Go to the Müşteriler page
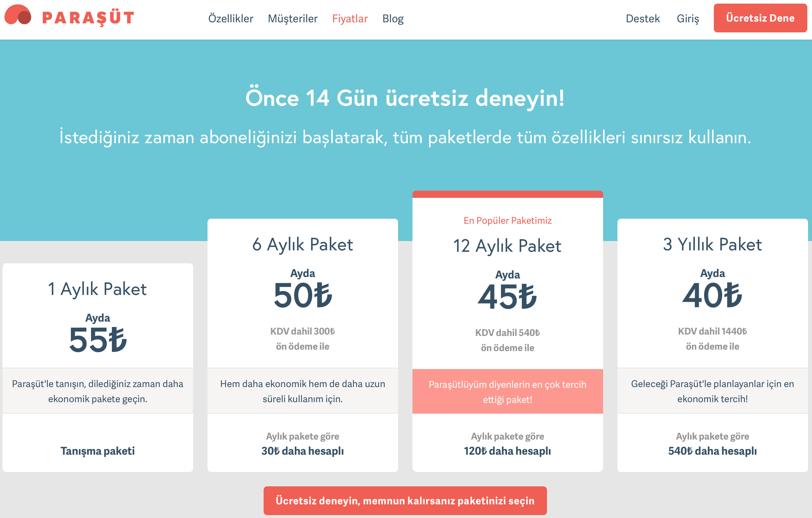Image resolution: width=812 pixels, height=518 pixels. (293, 18)
